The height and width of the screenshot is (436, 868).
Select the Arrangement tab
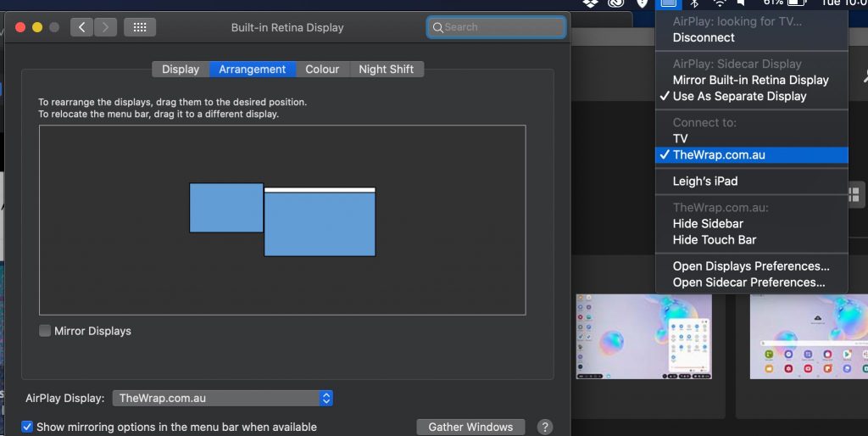tap(252, 70)
